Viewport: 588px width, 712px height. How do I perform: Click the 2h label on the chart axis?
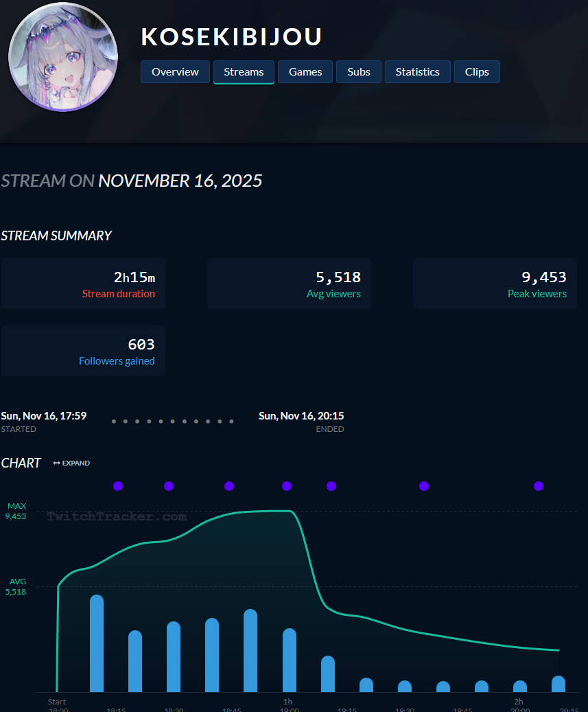pyautogui.click(x=519, y=702)
